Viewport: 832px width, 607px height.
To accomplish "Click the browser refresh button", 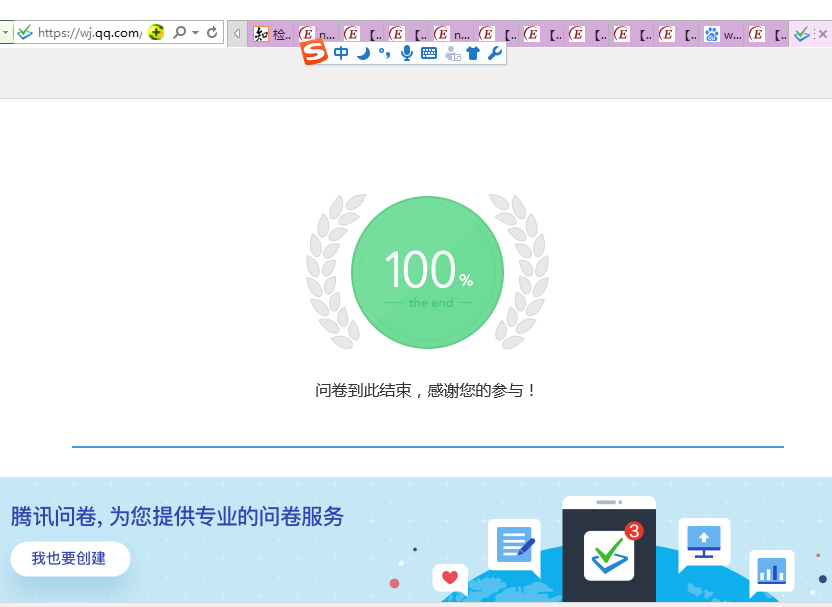I will (x=212, y=32).
